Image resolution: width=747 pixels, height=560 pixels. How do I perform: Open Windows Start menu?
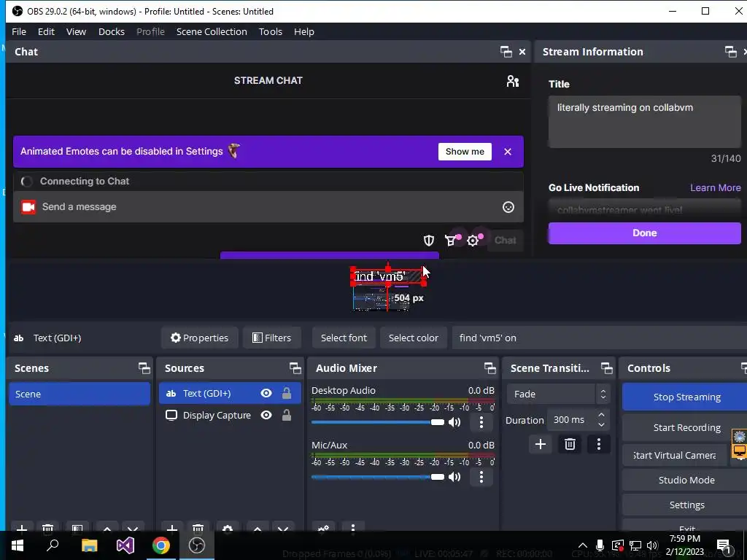coord(18,545)
